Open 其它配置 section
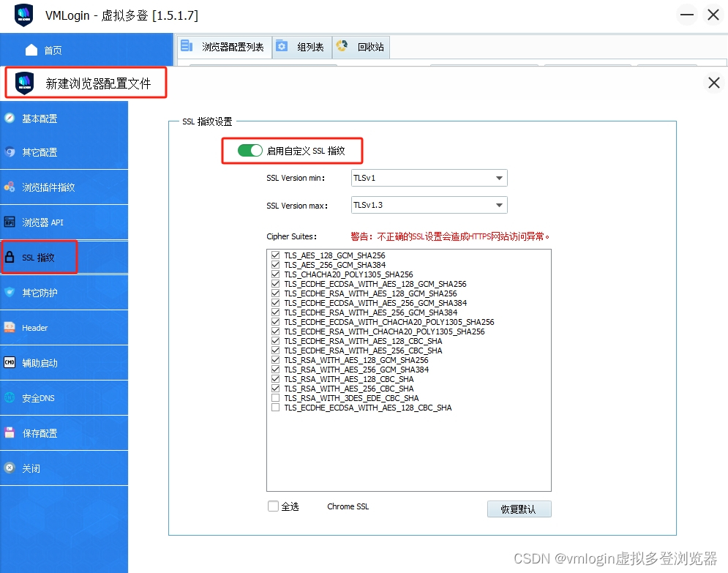This screenshot has width=728, height=573. pos(64,152)
